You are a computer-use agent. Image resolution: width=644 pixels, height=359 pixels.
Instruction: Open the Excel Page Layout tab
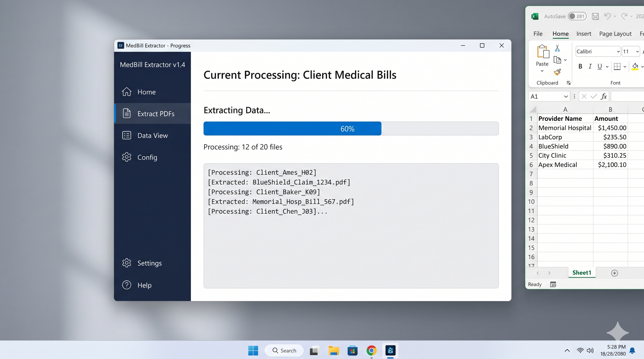pyautogui.click(x=615, y=34)
